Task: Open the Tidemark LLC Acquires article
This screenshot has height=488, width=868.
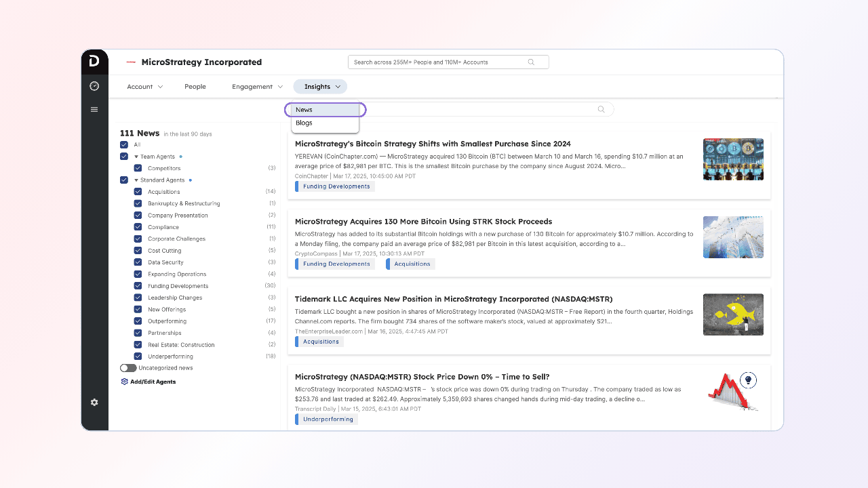Action: [x=454, y=299]
